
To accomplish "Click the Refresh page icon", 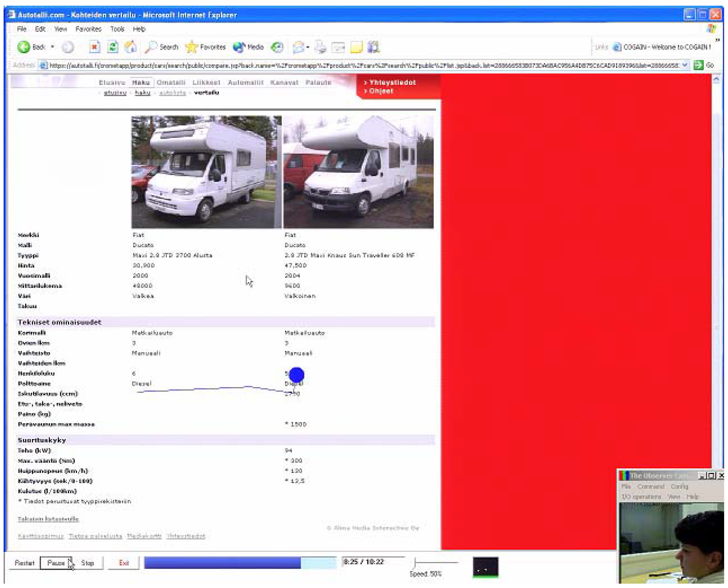I will [113, 47].
